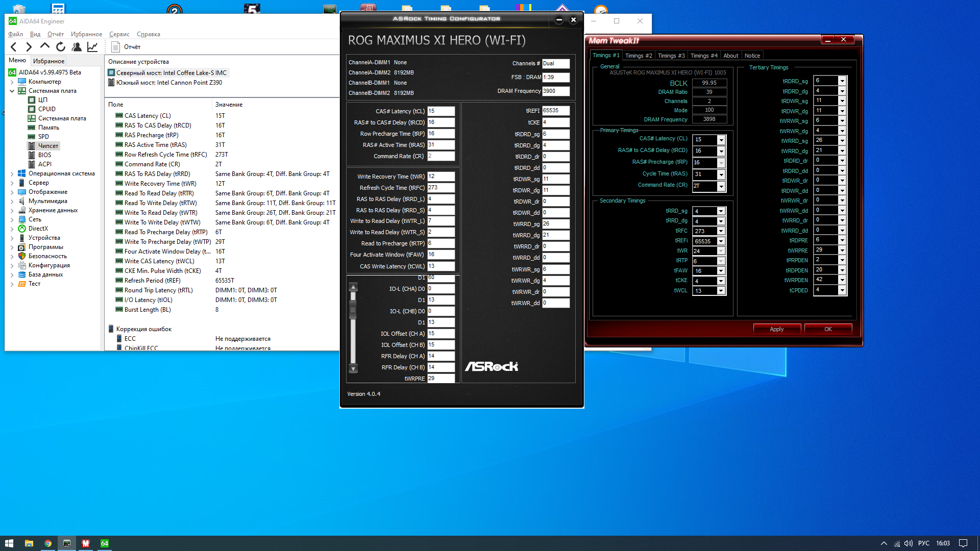Click the ASRock timing panel scrollbar down arrow
The width and height of the screenshot is (980, 551).
[x=353, y=368]
